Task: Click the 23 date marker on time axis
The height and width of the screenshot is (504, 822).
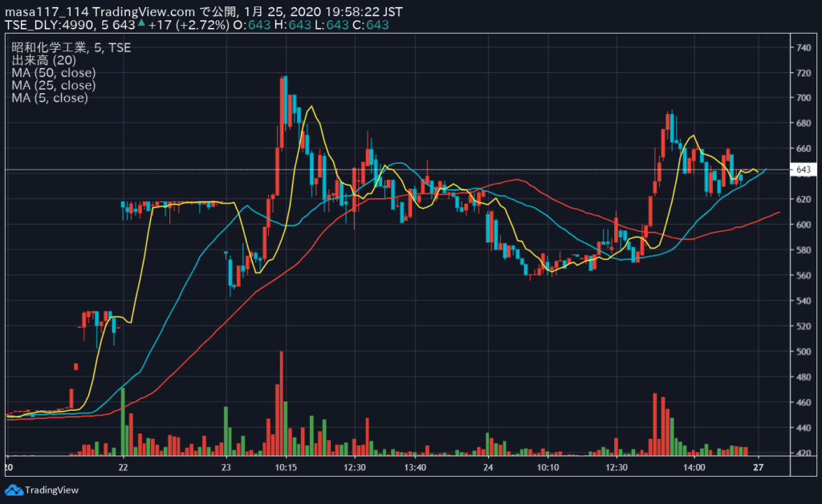Action: (x=226, y=467)
